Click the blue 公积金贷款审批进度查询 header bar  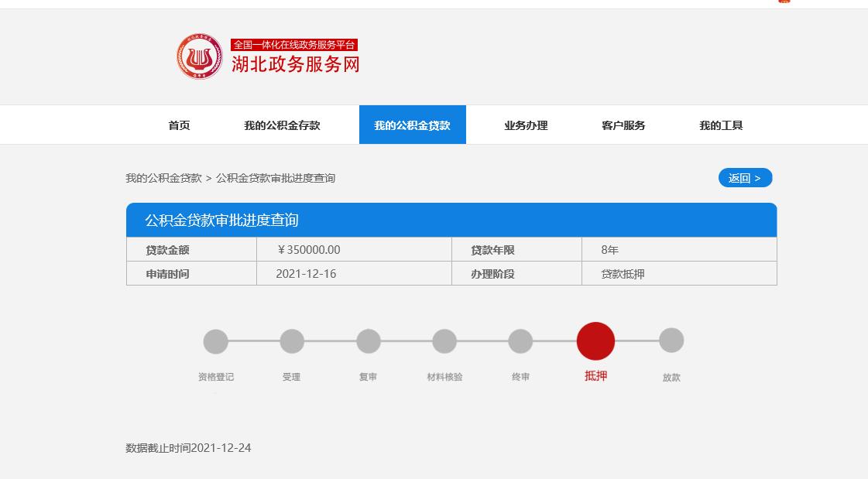(x=451, y=220)
